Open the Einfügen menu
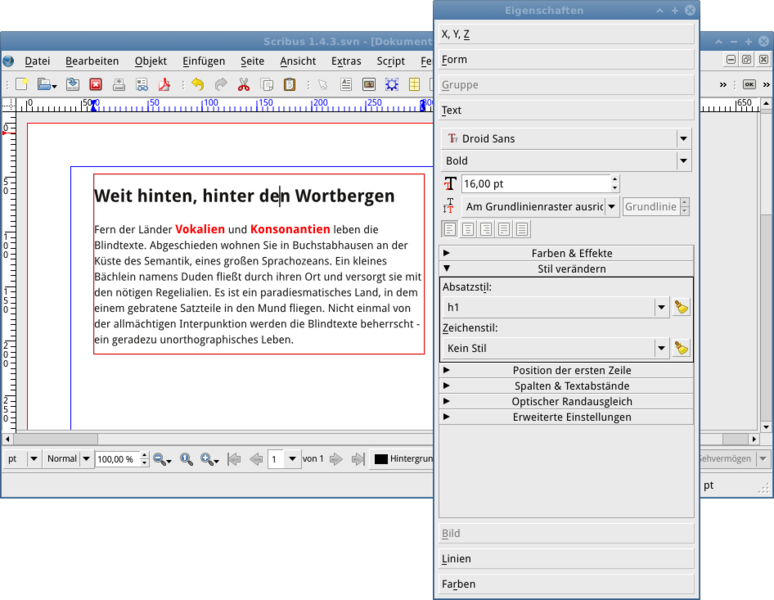Screen dimensions: 774x600 click(x=203, y=61)
